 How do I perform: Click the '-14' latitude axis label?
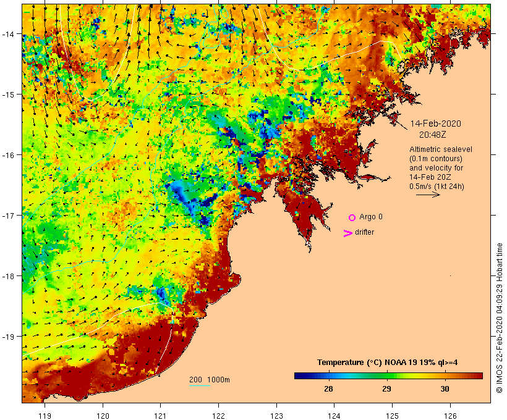pos(7,34)
